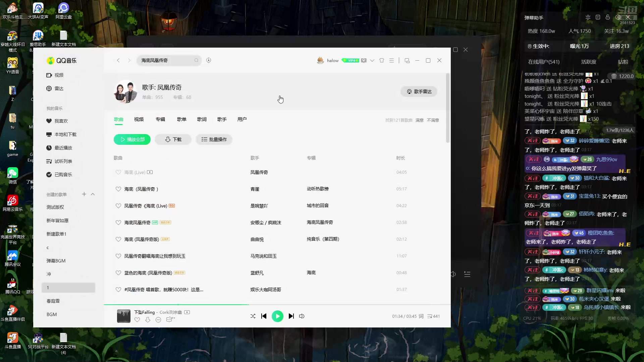The width and height of the screenshot is (644, 362).
Task: Play previous track
Action: [264, 316]
